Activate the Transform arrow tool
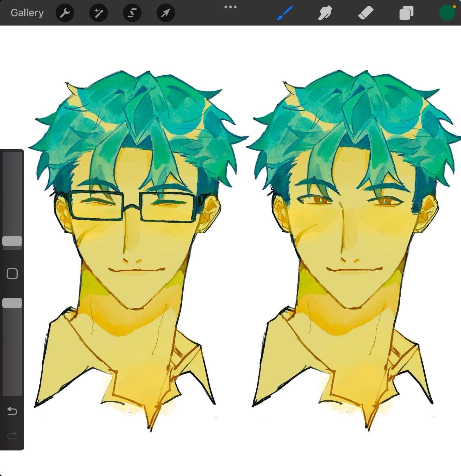461x476 pixels. 166,13
